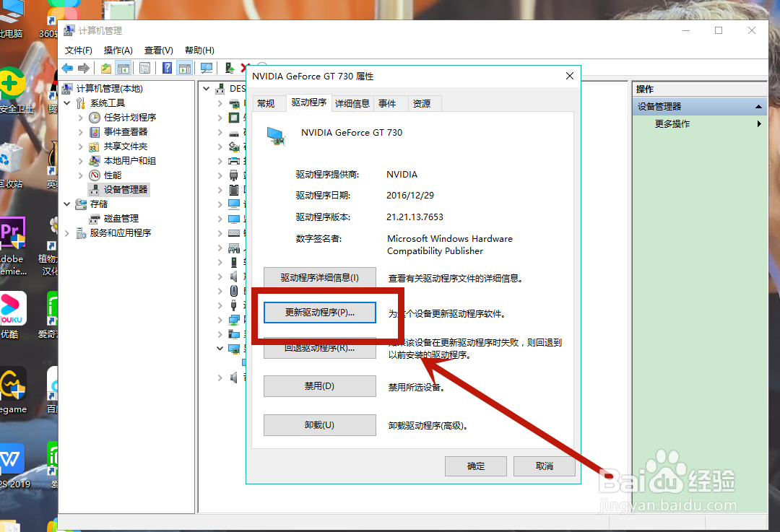Open the 更多操作 submenu arrow
Screen dimensions: 780x532
pyautogui.click(x=759, y=124)
